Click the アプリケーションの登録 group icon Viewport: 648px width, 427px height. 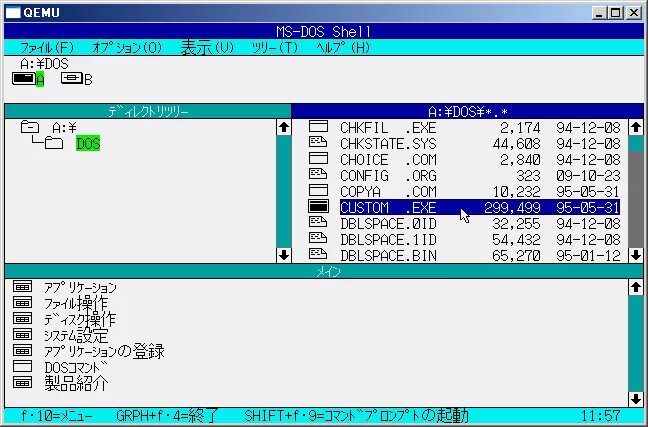coord(22,350)
